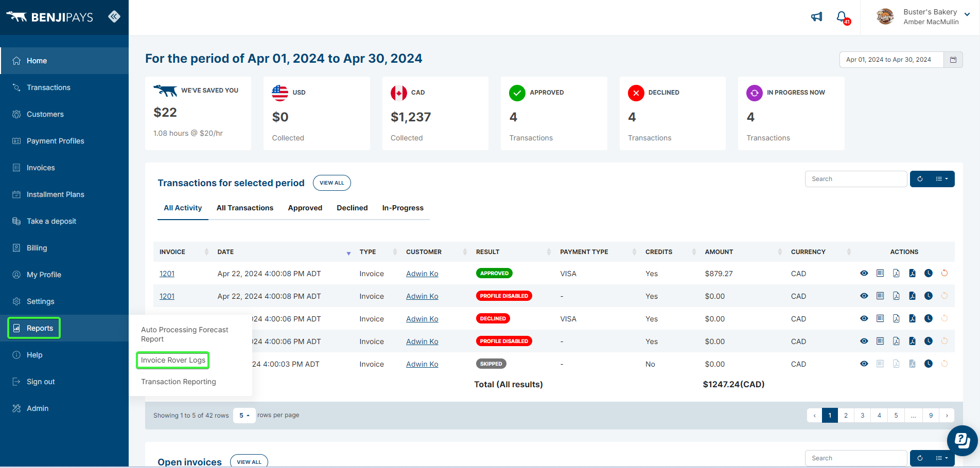Open the help chat bubble icon
Screen dimensions: 980x468
(x=962, y=441)
